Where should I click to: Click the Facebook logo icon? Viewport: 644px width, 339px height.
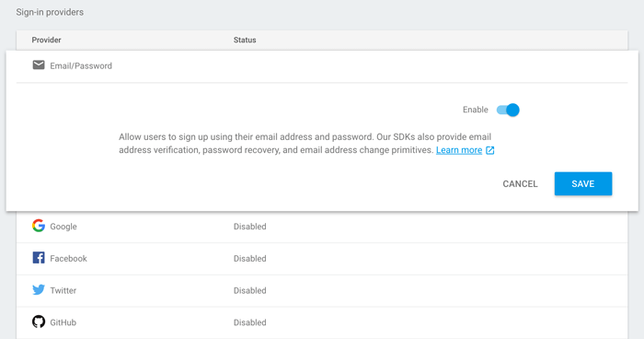(x=39, y=258)
